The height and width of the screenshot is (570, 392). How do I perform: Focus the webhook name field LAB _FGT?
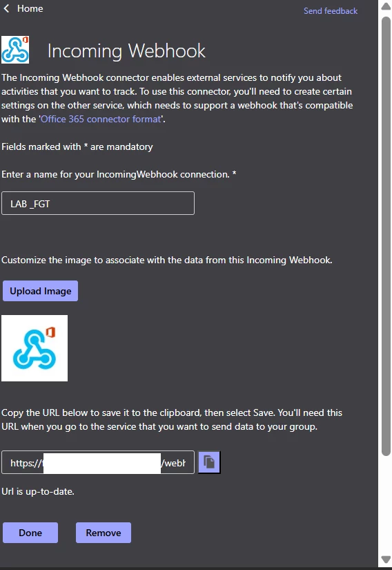point(98,203)
